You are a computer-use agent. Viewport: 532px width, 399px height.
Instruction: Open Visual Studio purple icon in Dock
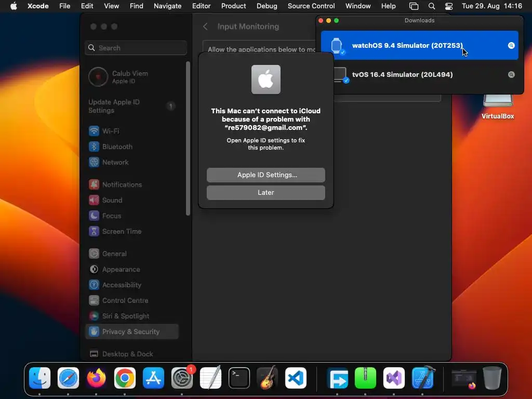(394, 378)
